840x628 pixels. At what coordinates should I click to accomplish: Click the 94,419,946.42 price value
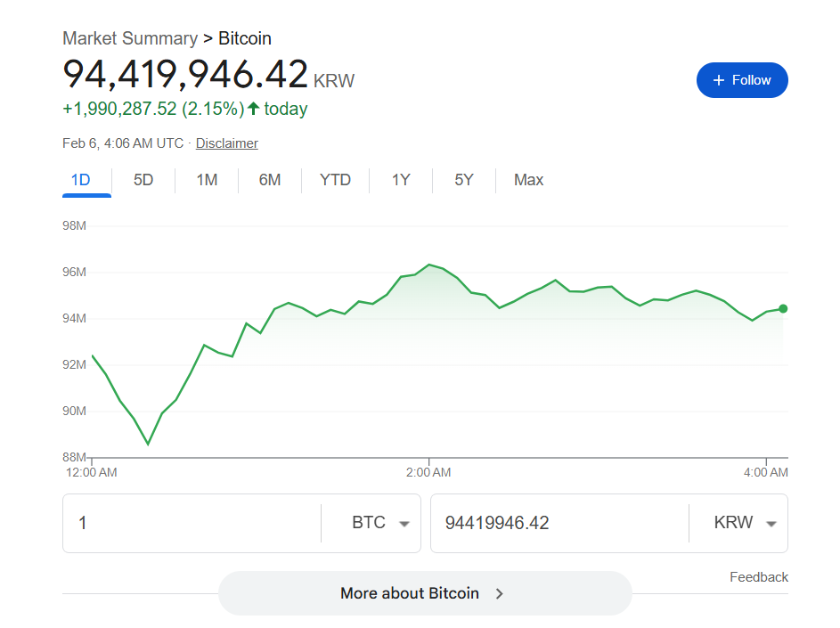click(x=185, y=75)
